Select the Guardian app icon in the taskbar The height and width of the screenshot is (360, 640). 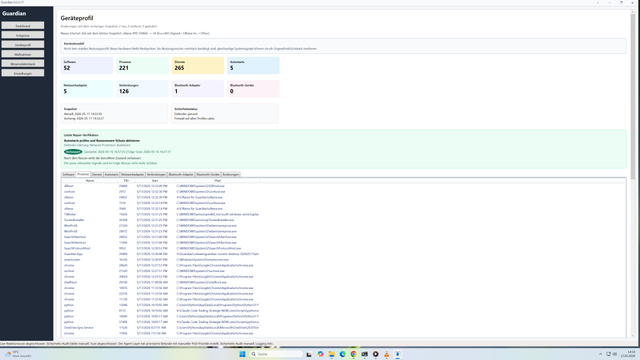(398, 354)
